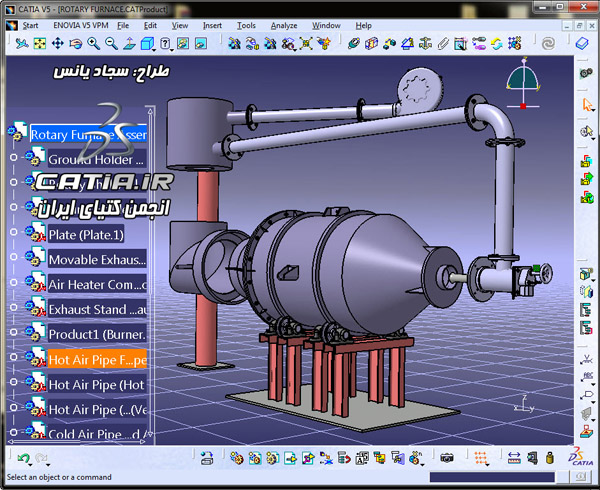The image size is (600, 490).
Task: Expand the Exhaust Stand tree node
Action: tap(13, 307)
